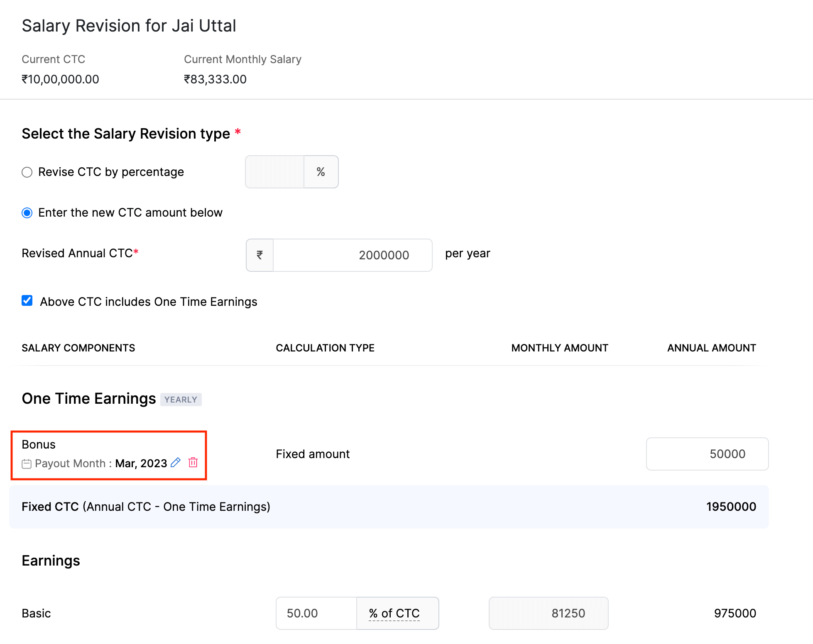The image size is (813, 644).
Task: Click the percentage input next to Revise CTC
Action: coord(274,171)
